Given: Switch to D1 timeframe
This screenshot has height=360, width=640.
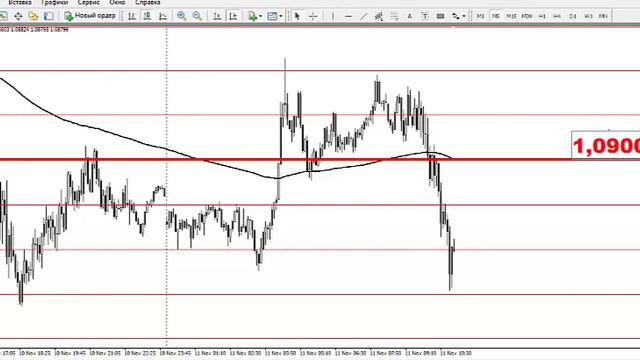Looking at the screenshot, I should pyautogui.click(x=573, y=16).
